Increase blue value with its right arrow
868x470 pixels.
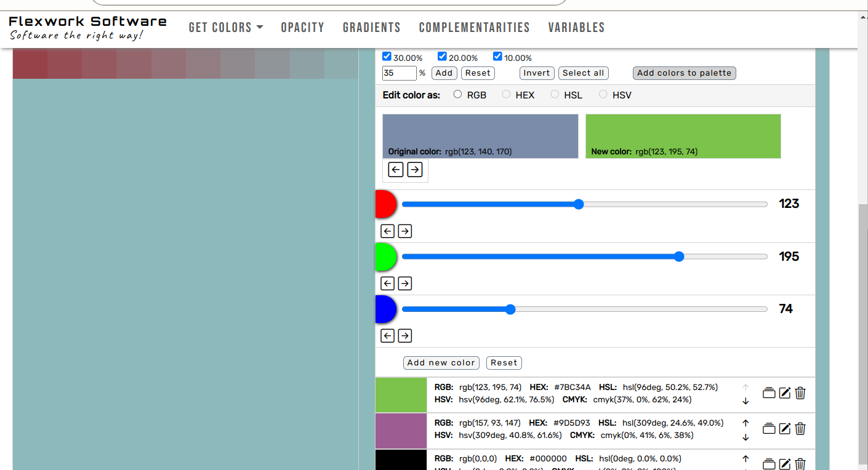[x=404, y=336]
